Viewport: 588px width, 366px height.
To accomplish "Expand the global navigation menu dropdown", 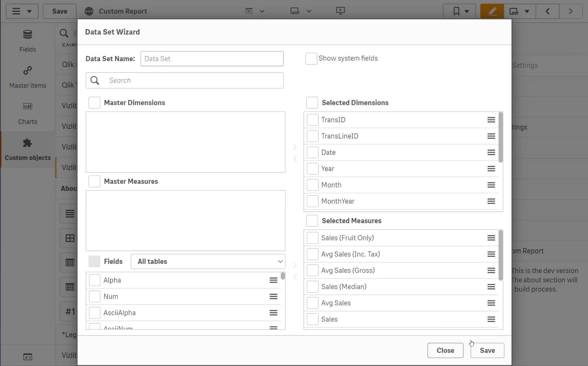I will [22, 11].
